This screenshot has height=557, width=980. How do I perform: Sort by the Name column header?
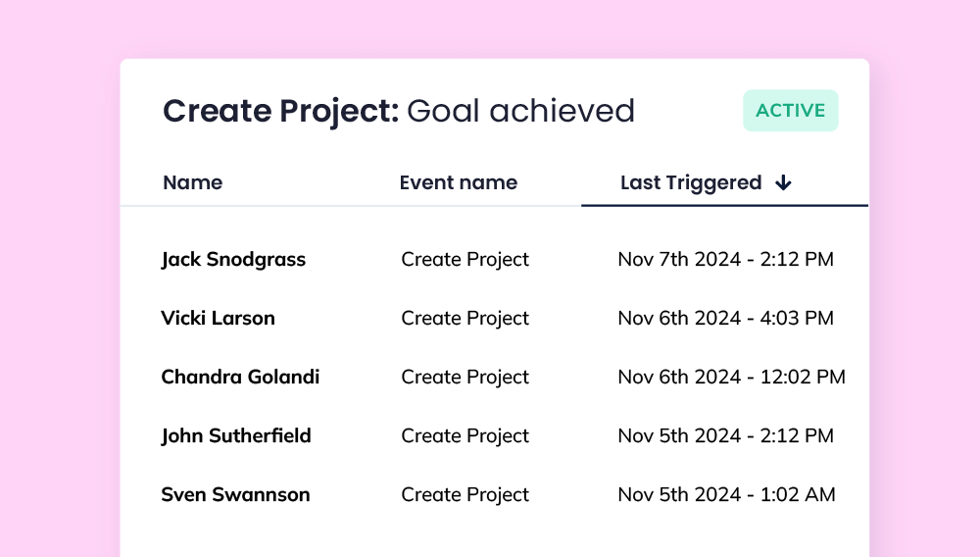point(192,182)
